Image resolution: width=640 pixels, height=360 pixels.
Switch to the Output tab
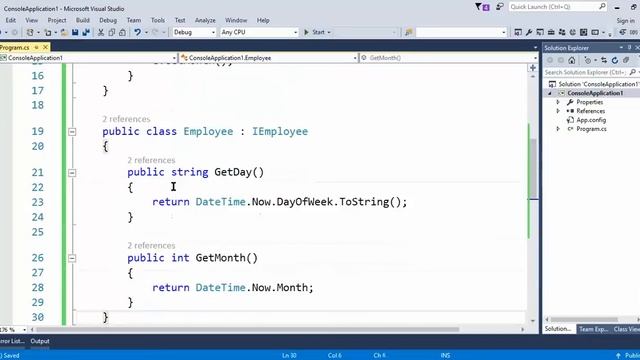(x=40, y=341)
